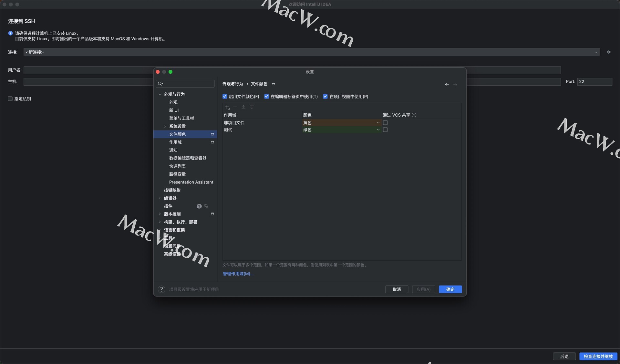Click 确定 button in settings dialog

pyautogui.click(x=450, y=289)
